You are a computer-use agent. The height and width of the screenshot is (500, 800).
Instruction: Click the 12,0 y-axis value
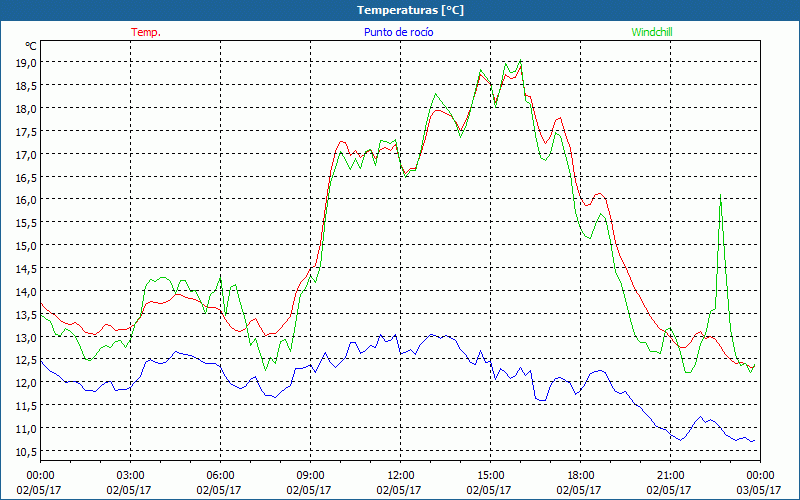pyautogui.click(x=27, y=383)
